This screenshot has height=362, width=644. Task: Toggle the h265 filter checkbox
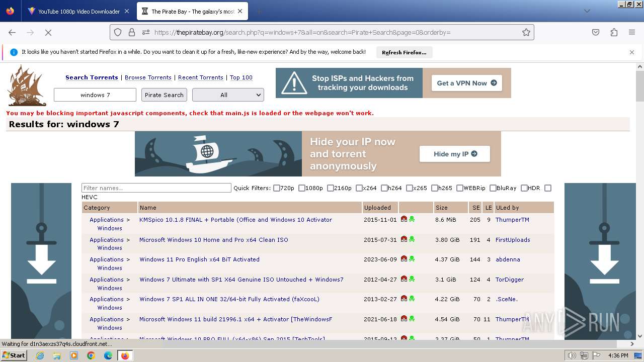click(x=435, y=188)
